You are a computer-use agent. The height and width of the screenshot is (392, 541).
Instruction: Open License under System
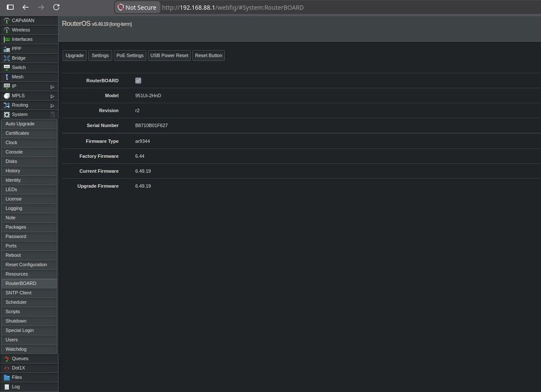[x=29, y=199]
